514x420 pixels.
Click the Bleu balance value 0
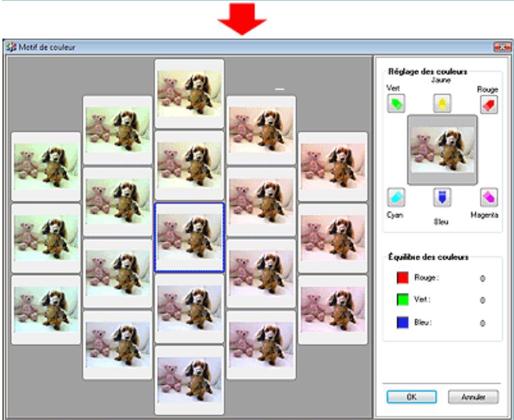pyautogui.click(x=483, y=323)
